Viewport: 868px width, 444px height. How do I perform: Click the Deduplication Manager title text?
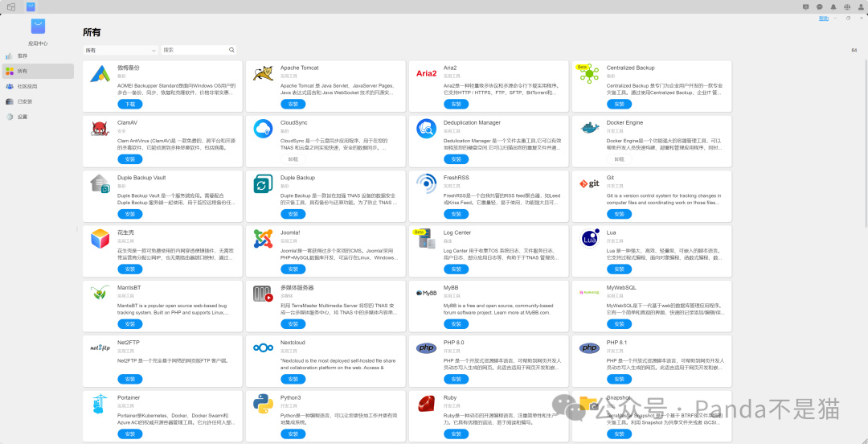(472, 122)
